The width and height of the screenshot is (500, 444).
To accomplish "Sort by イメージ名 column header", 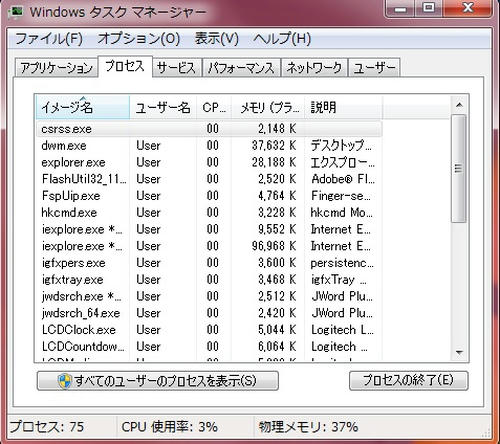I will coord(82,107).
